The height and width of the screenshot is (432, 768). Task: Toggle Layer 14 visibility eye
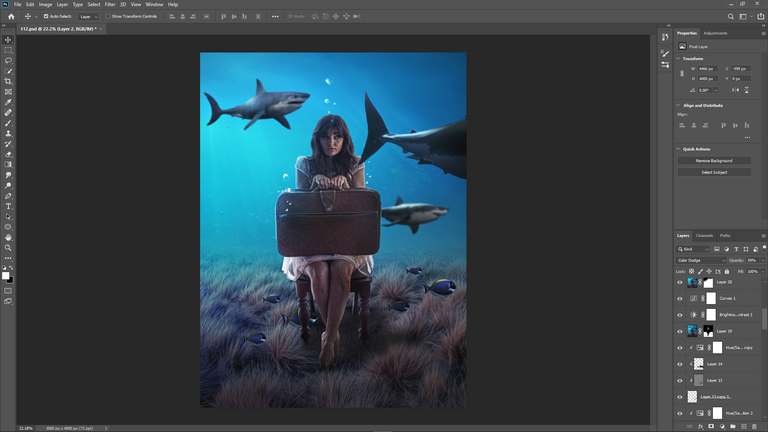(679, 364)
